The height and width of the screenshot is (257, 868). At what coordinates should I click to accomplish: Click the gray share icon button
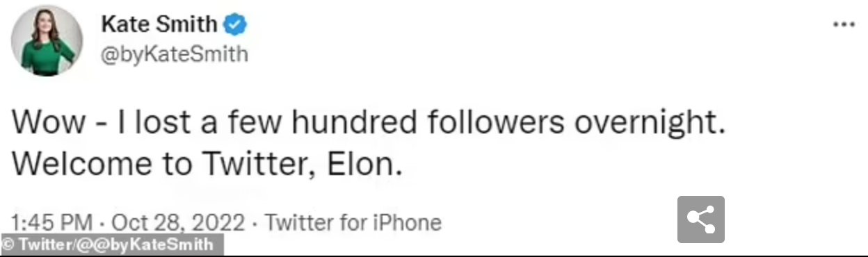[x=701, y=219]
